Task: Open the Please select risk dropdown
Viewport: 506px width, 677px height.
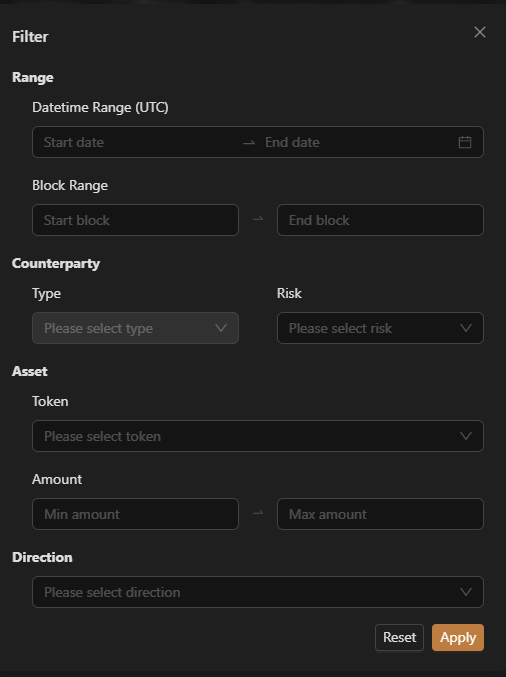Action: click(x=380, y=328)
